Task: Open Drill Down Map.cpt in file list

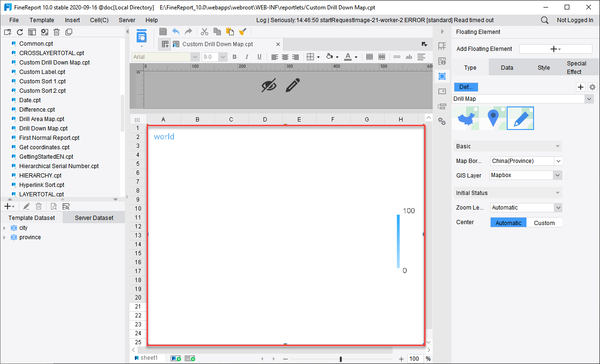Action: (x=43, y=128)
